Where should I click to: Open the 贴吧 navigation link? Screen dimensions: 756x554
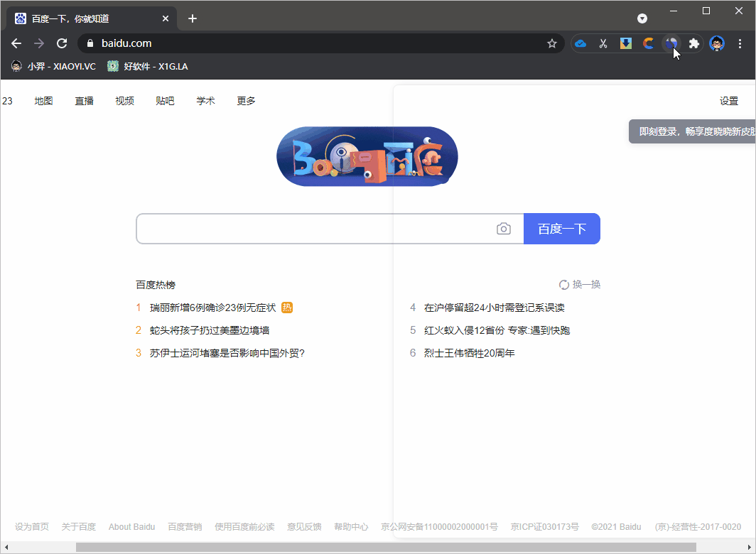tap(165, 101)
